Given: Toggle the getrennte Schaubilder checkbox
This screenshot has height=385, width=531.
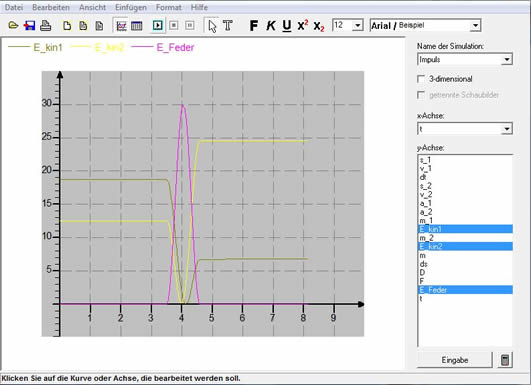Looking at the screenshot, I should click(421, 95).
